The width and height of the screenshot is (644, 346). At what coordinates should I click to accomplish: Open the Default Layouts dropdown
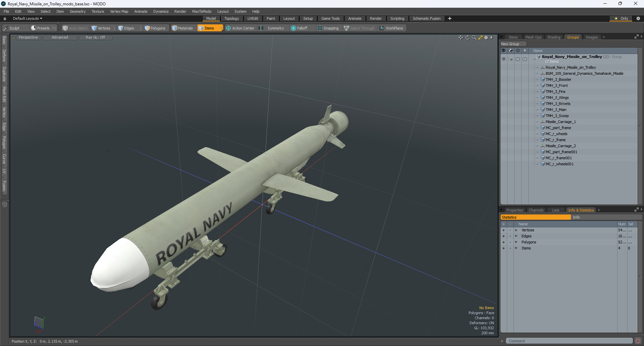(28, 18)
